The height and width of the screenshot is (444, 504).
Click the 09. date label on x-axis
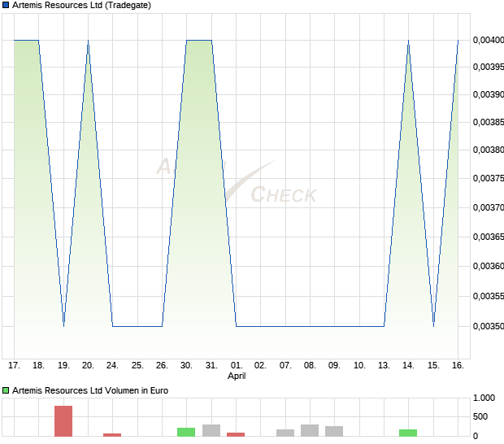334,365
